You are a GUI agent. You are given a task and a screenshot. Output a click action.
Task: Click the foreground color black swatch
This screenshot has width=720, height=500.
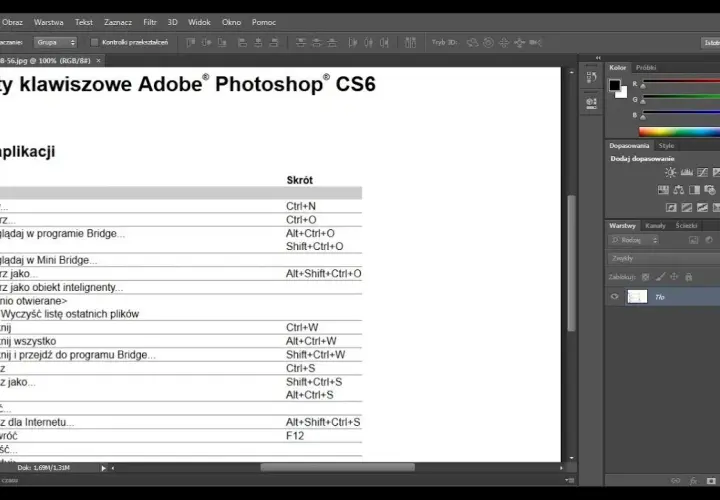coord(614,85)
